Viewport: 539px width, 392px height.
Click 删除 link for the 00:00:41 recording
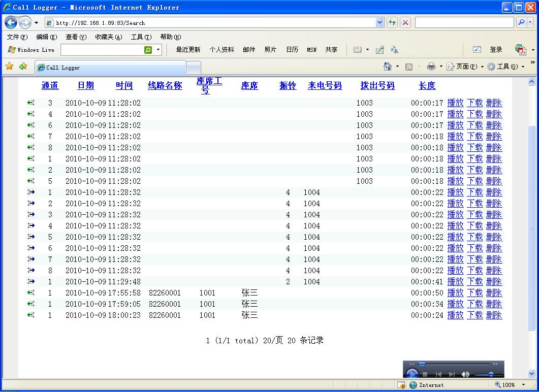[x=493, y=282]
